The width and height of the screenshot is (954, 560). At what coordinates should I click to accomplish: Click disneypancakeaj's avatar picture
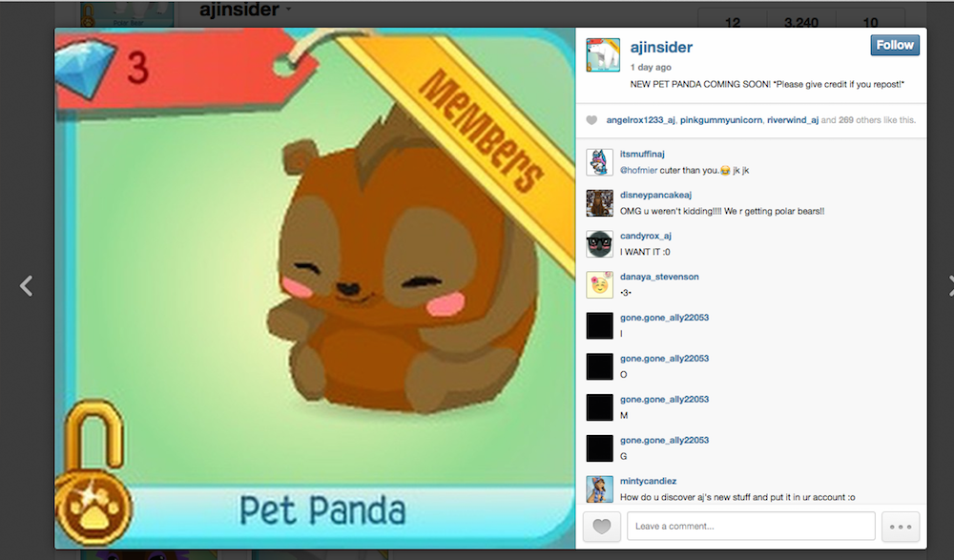[599, 203]
